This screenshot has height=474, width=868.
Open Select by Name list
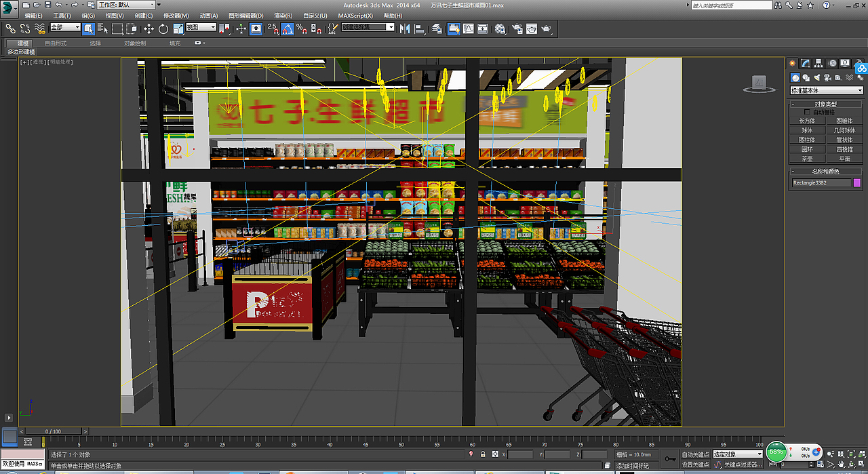pyautogui.click(x=102, y=28)
